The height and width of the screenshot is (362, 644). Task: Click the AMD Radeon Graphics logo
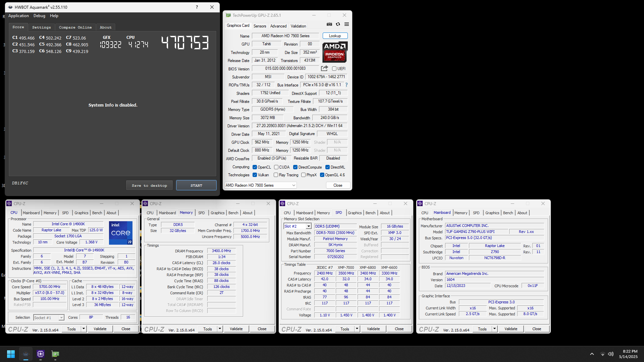(335, 52)
